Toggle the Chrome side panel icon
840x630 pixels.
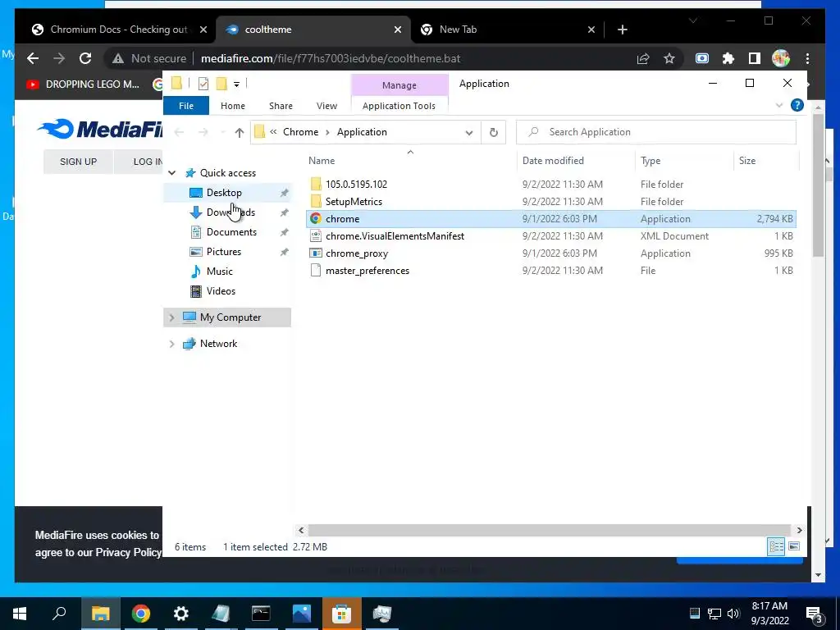(x=755, y=58)
